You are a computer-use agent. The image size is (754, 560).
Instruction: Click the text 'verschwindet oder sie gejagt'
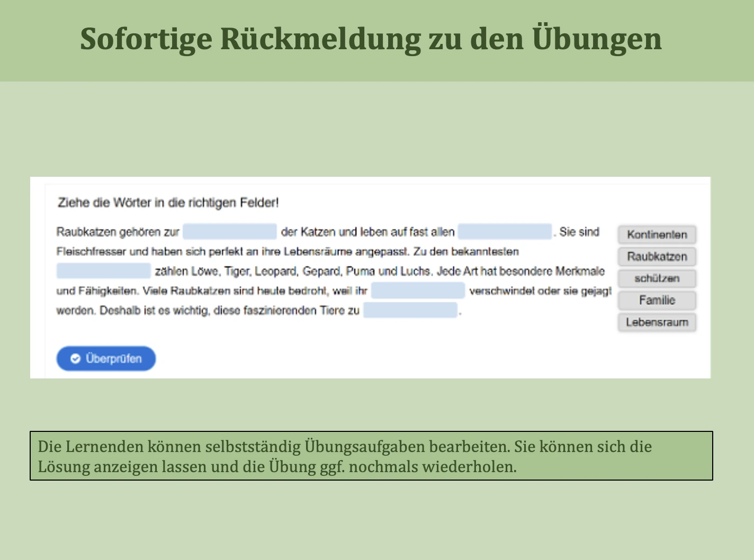(x=540, y=291)
